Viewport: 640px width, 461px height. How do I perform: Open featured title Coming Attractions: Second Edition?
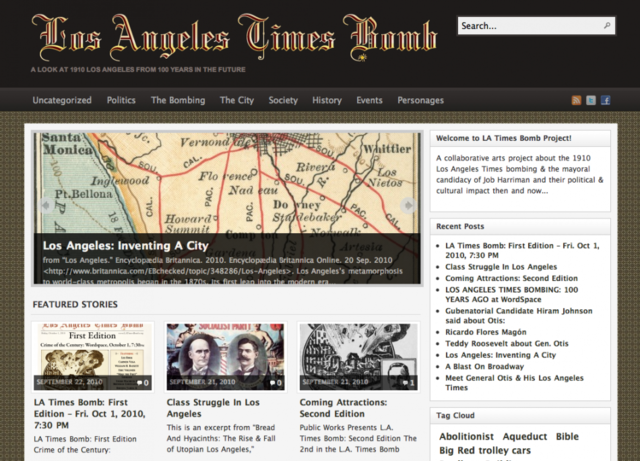pyautogui.click(x=343, y=408)
